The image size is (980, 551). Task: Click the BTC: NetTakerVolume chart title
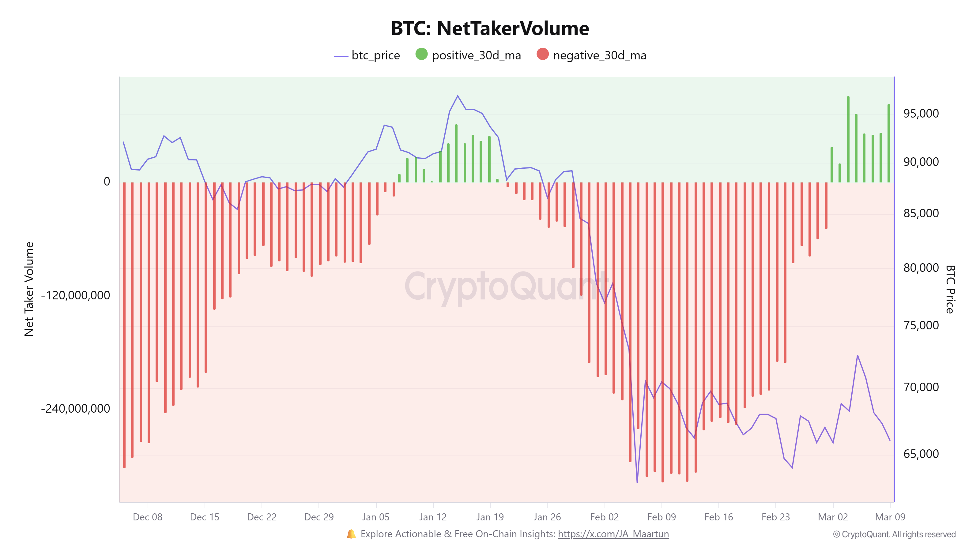[x=490, y=28]
